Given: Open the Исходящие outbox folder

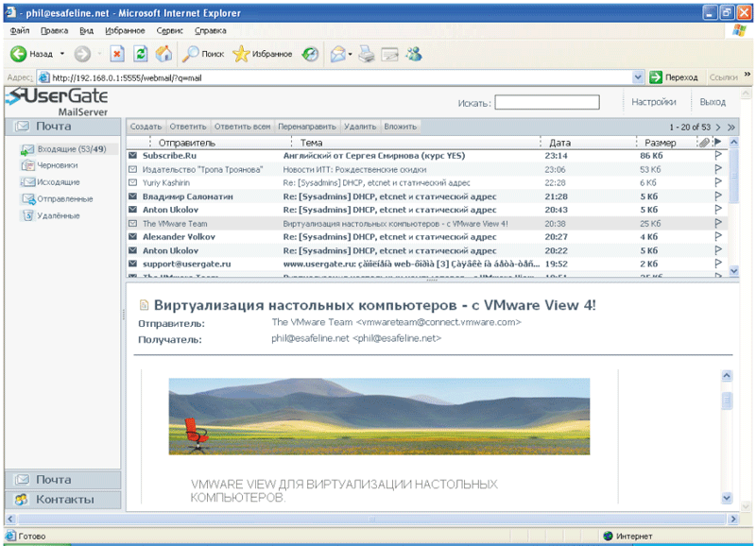Looking at the screenshot, I should coord(50,182).
